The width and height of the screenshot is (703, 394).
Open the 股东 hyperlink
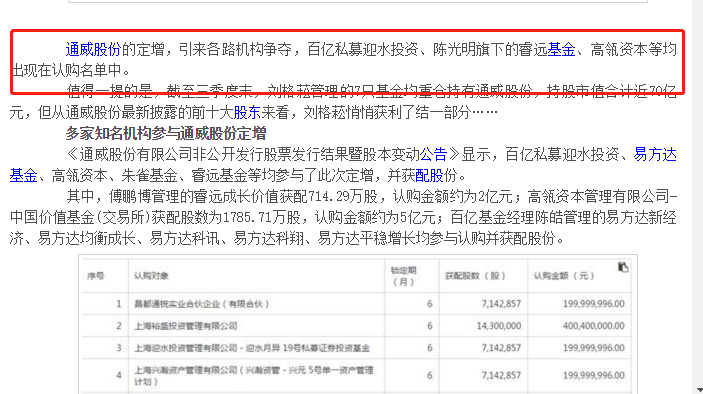pos(247,113)
